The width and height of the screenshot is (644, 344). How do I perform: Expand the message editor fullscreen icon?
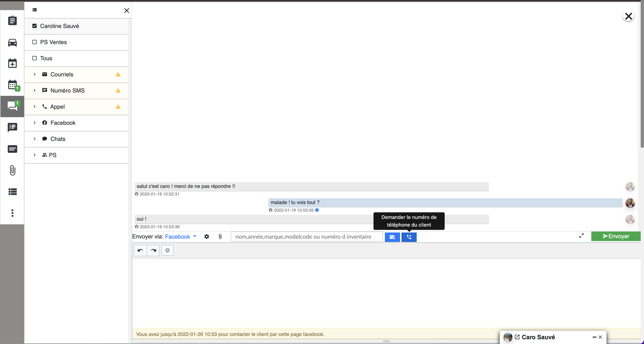pos(581,236)
